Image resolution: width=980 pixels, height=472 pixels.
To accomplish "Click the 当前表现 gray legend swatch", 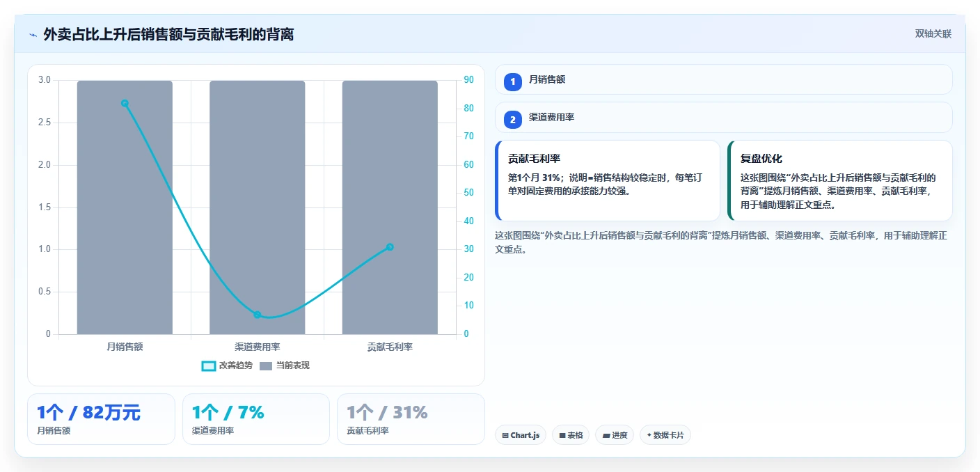I will click(266, 365).
